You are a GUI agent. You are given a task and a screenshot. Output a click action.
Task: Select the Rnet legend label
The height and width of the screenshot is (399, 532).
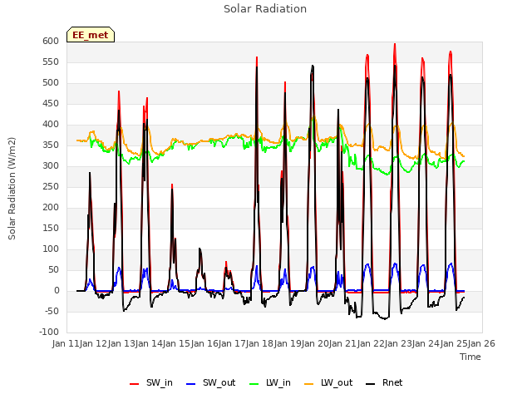pyautogui.click(x=392, y=382)
